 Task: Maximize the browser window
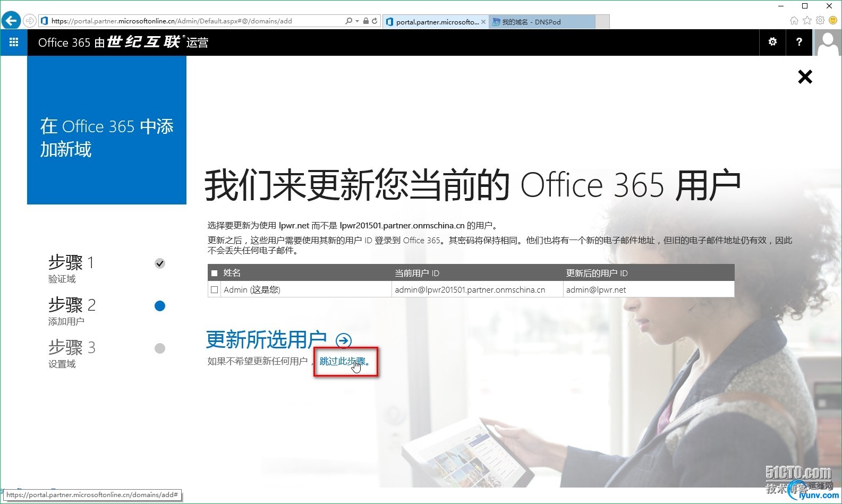point(805,6)
